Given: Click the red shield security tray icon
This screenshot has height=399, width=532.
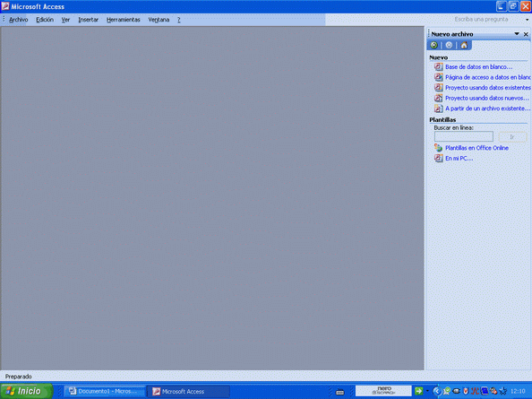Looking at the screenshot, I should (466, 391).
